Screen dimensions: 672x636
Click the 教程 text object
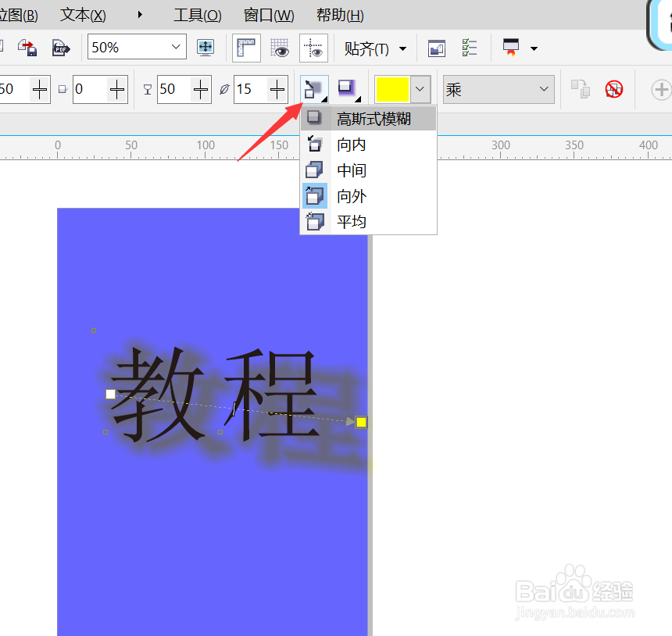214,395
